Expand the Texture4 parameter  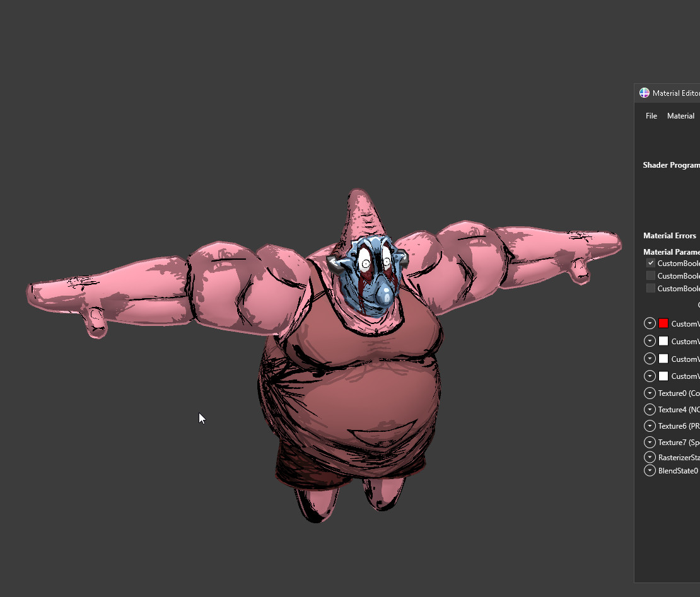point(650,409)
